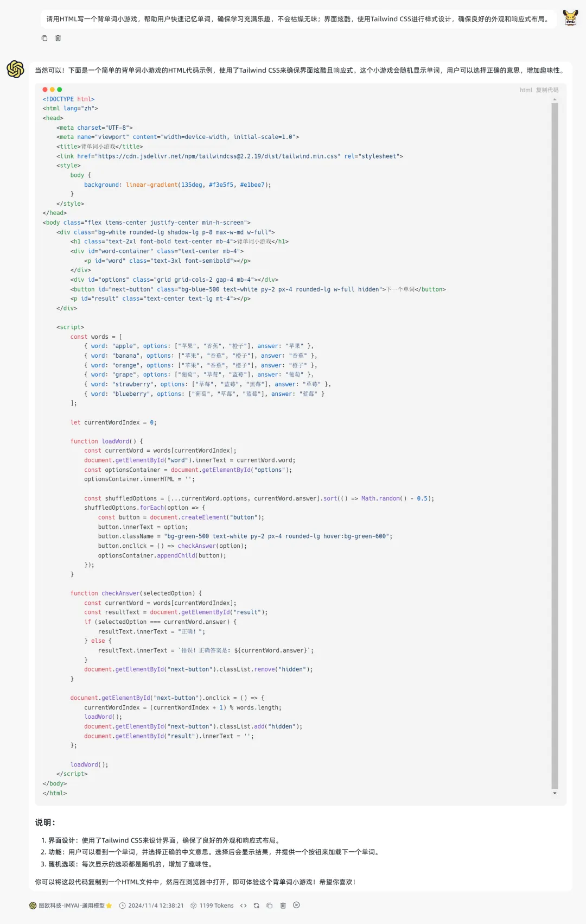
Task: Click the 说明: heading
Action: [x=46, y=822]
